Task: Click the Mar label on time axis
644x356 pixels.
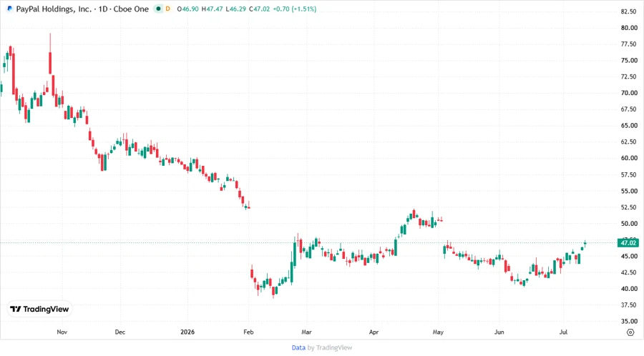Action: 306,332
